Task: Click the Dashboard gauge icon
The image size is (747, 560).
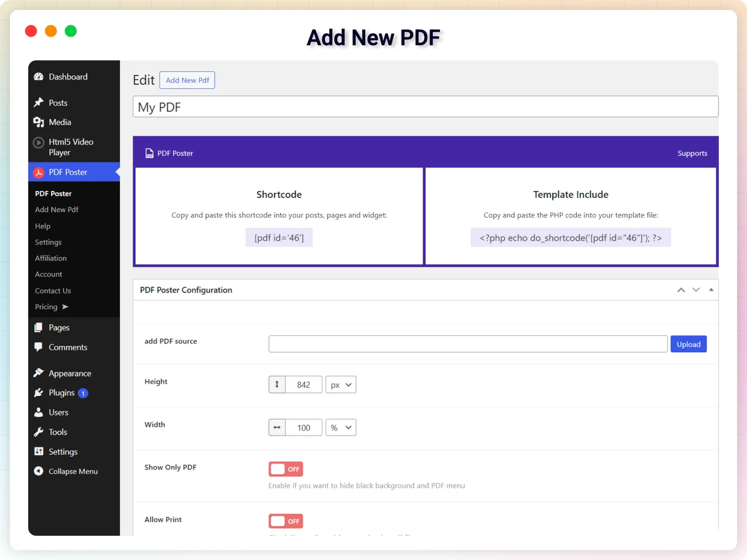Action: coord(39,77)
